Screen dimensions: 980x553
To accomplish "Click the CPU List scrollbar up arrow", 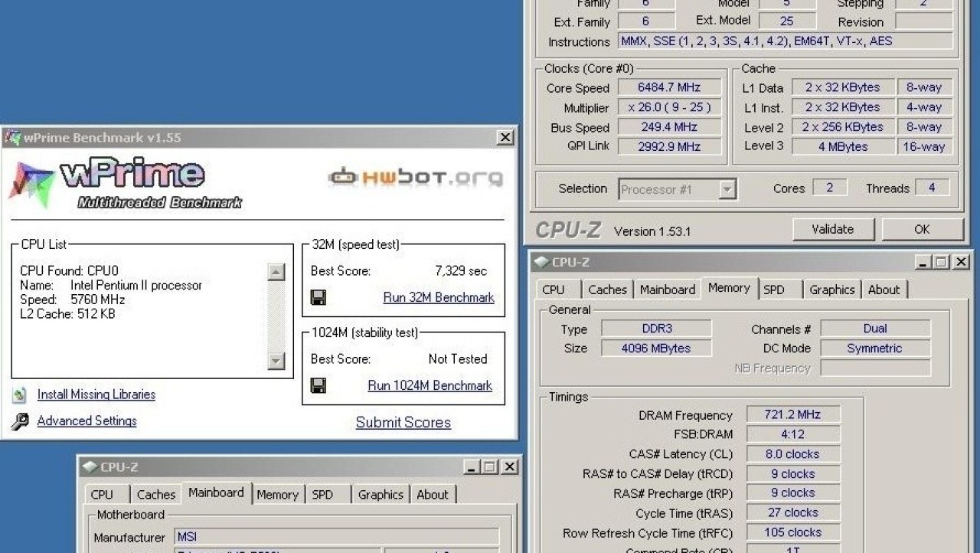I will pyautogui.click(x=276, y=271).
